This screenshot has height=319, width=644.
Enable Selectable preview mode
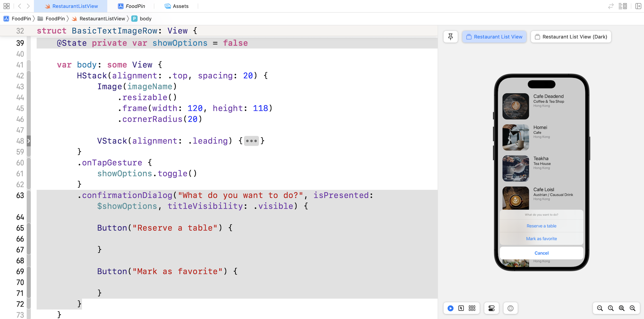coord(461,308)
